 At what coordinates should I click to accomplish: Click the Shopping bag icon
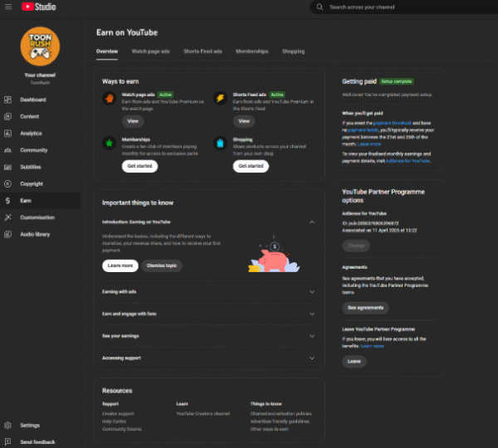[221, 144]
